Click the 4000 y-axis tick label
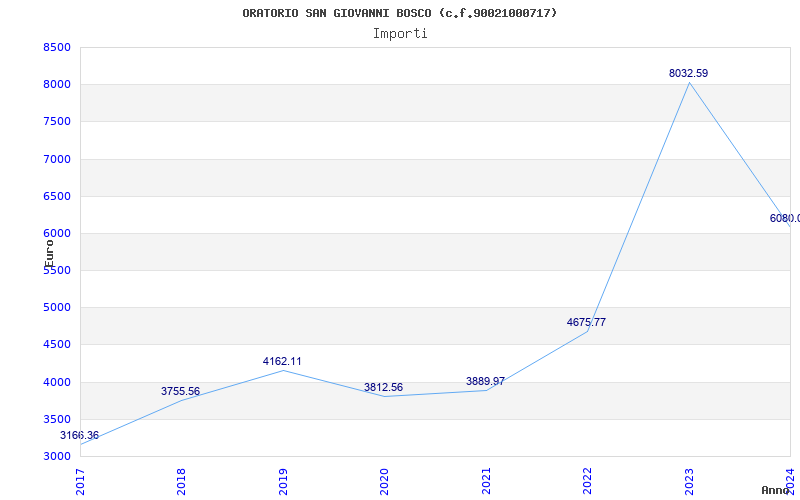 [57, 382]
